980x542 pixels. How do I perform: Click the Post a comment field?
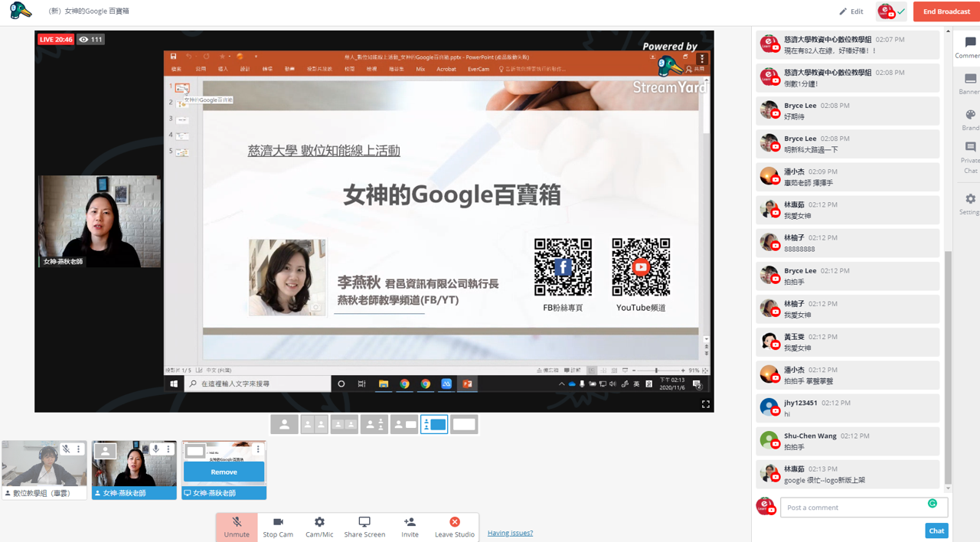point(853,508)
